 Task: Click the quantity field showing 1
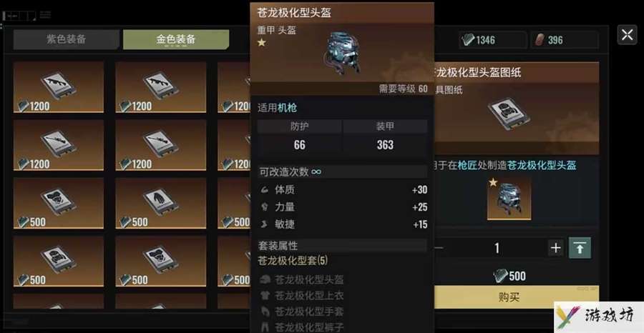[497, 248]
